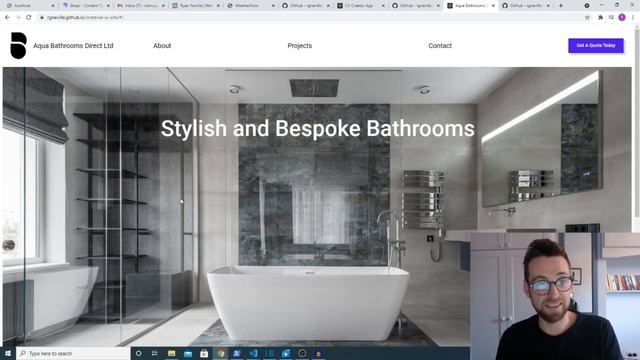This screenshot has width=640, height=360.
Task: Switch to the localhost tab
Action: pos(31,6)
